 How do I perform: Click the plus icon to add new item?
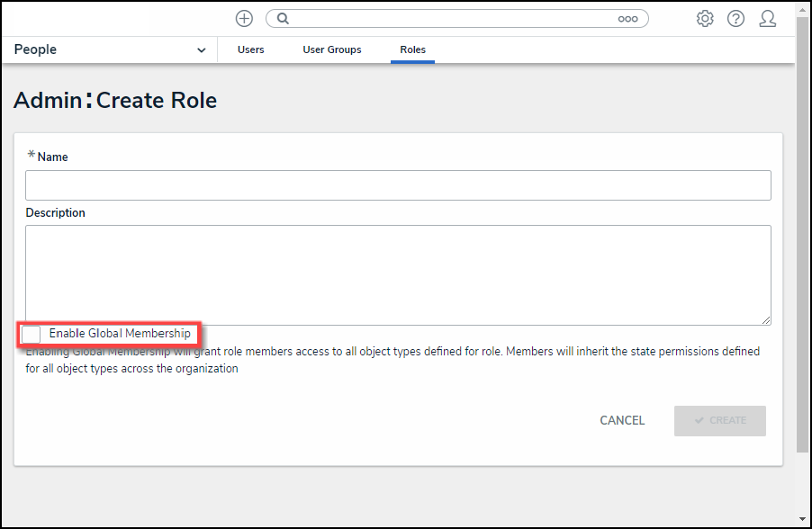(244, 19)
